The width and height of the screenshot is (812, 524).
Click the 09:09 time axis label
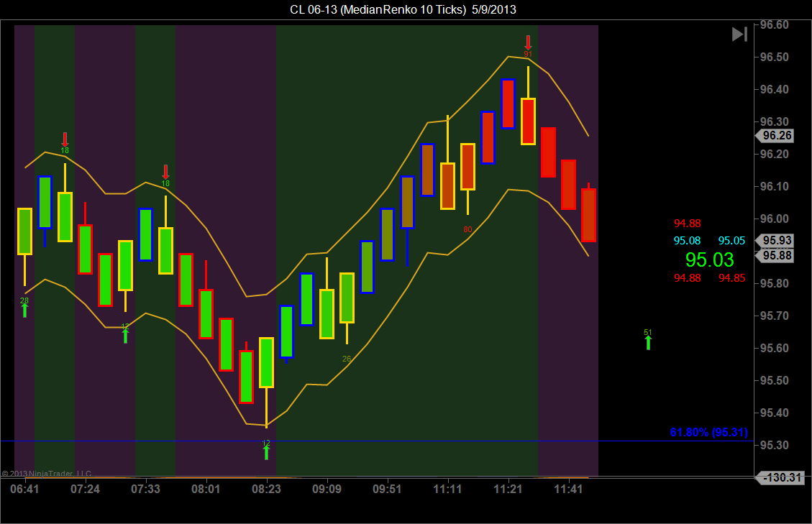(x=327, y=489)
